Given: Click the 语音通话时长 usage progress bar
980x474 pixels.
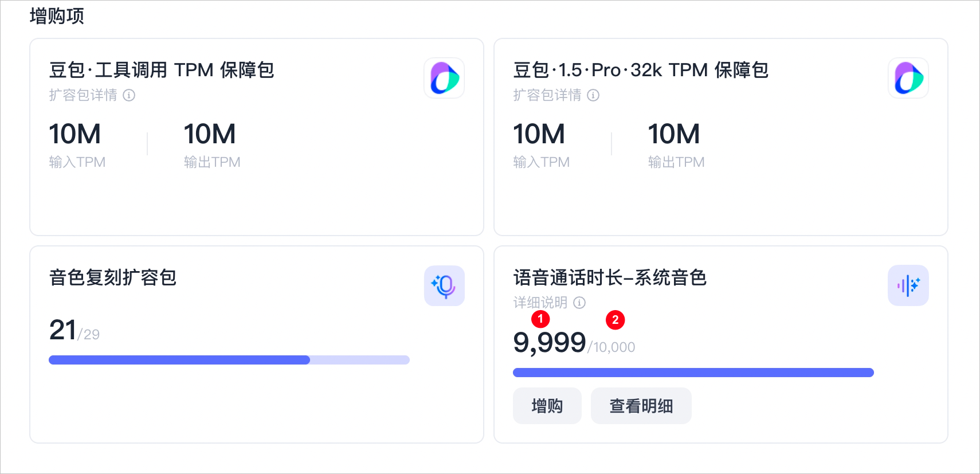Looking at the screenshot, I should coord(693,373).
